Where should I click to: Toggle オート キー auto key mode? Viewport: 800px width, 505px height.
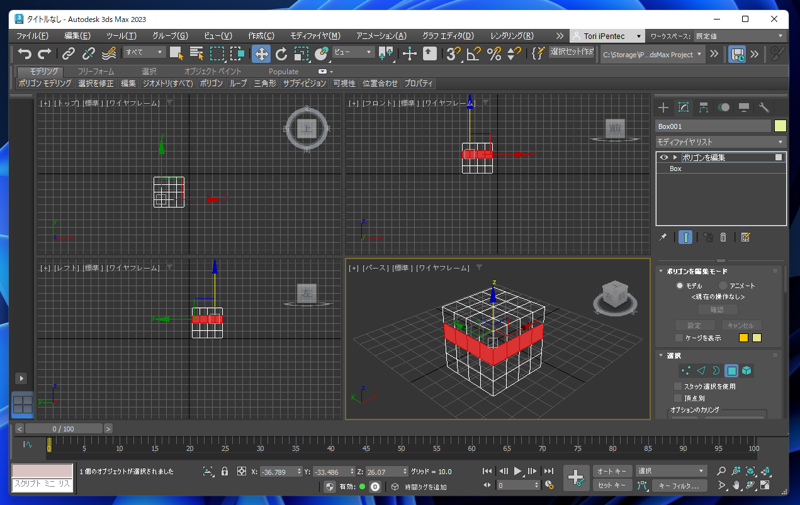[x=612, y=471]
